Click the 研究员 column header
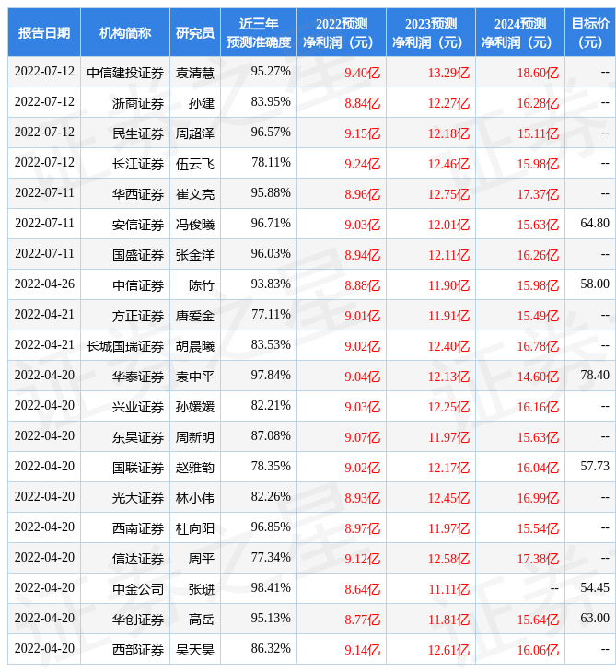 [195, 32]
